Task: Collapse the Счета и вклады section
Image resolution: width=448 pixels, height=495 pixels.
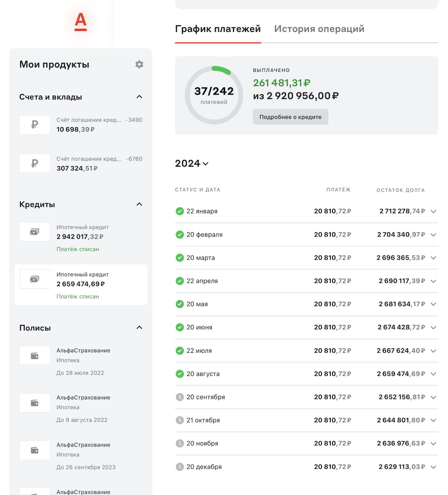Action: click(x=139, y=97)
